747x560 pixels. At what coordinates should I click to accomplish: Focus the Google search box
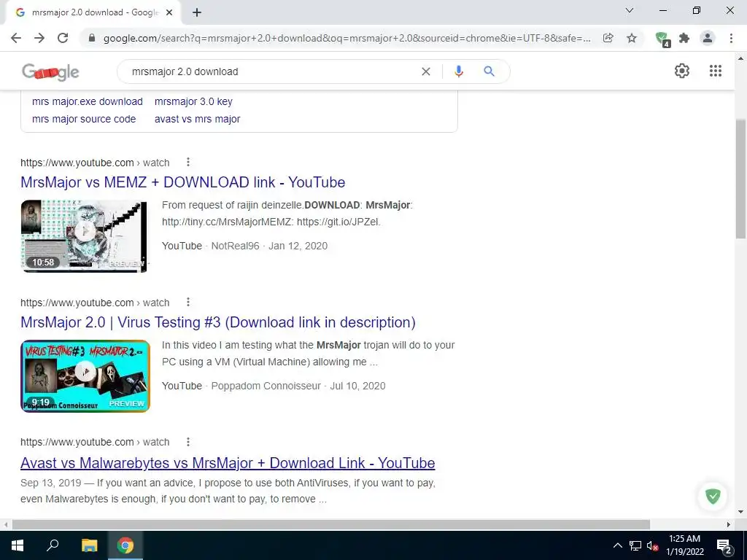[x=271, y=71]
